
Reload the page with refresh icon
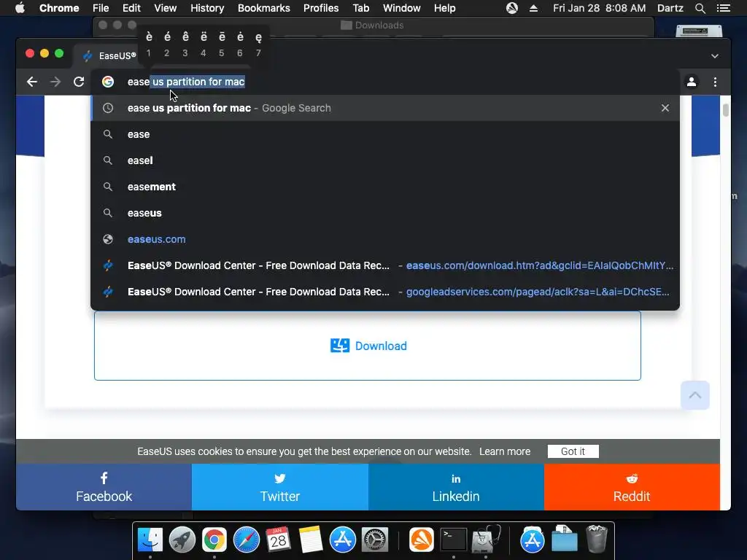tap(79, 82)
